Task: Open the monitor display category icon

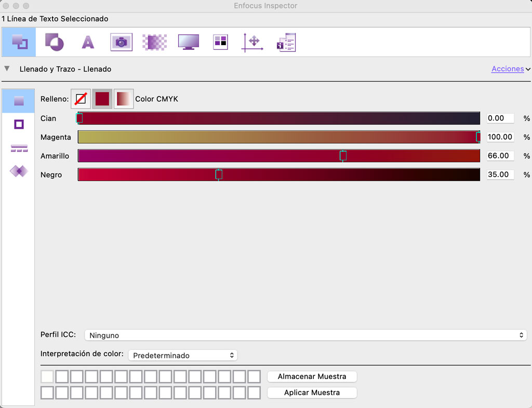Action: pyautogui.click(x=188, y=43)
